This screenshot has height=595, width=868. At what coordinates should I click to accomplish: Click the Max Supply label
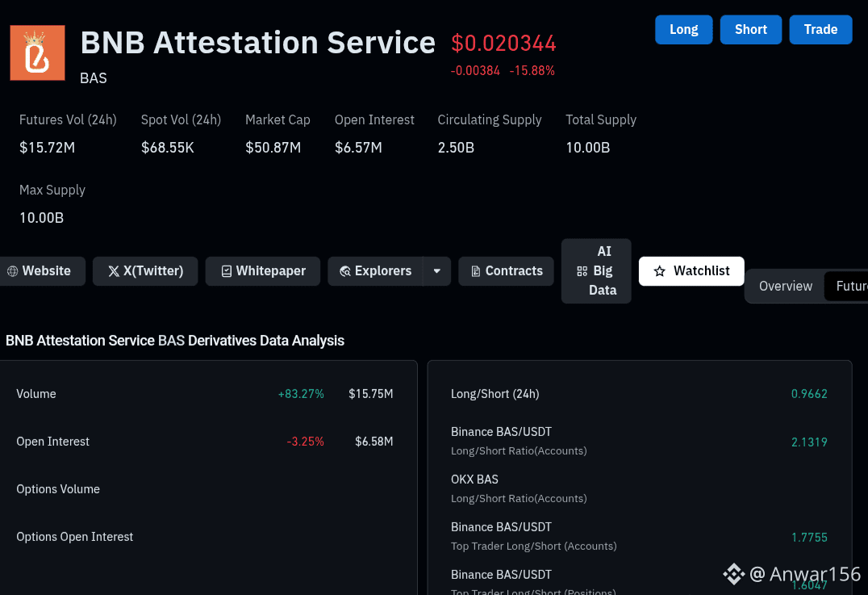tap(52, 190)
